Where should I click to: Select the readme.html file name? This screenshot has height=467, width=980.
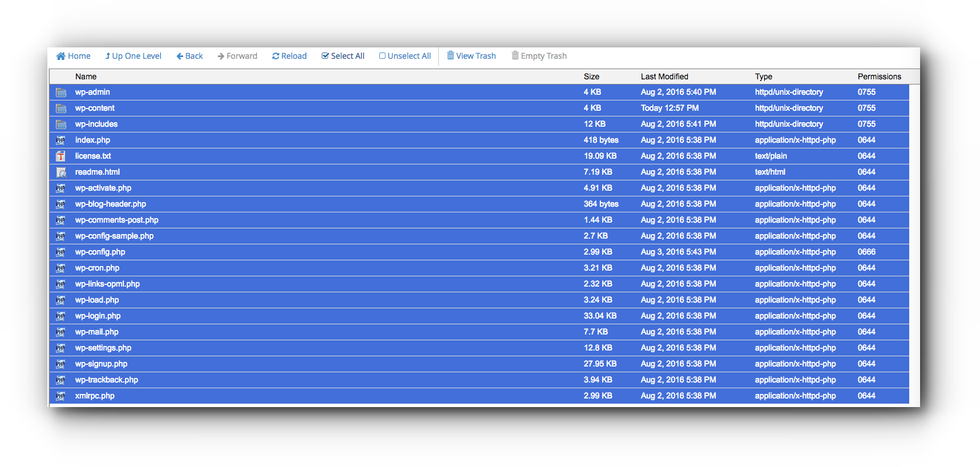coord(98,172)
